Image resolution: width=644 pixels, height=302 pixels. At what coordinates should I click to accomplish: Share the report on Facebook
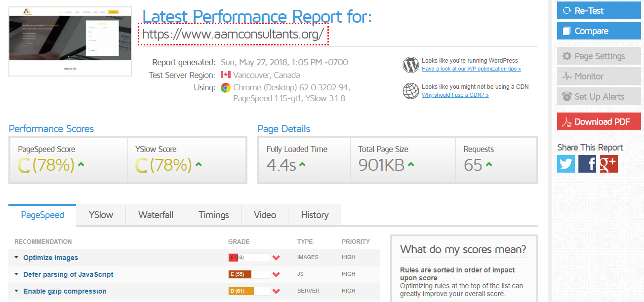[x=587, y=163]
